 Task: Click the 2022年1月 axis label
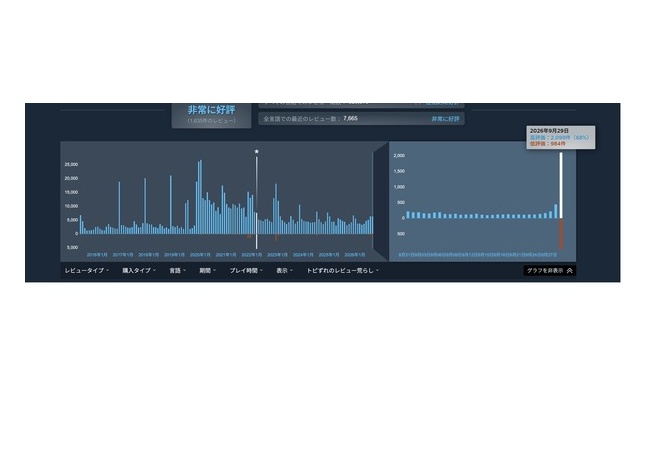pyautogui.click(x=252, y=255)
